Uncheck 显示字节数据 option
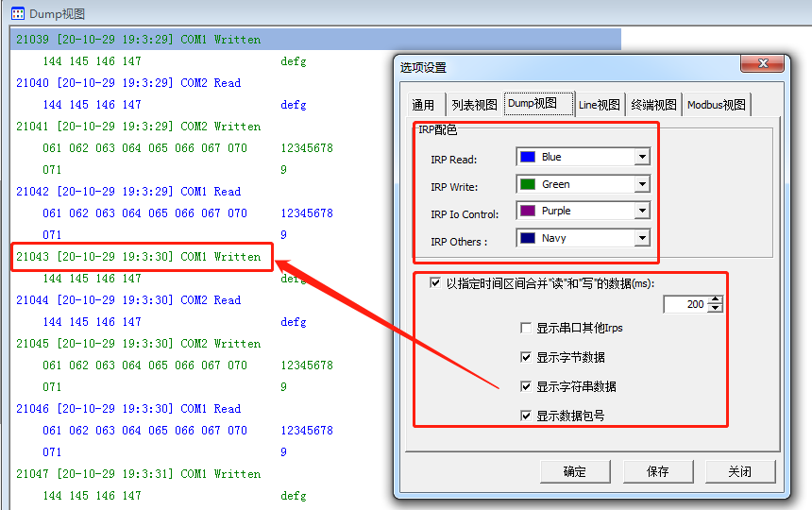This screenshot has height=510, width=812. pyautogui.click(x=526, y=358)
